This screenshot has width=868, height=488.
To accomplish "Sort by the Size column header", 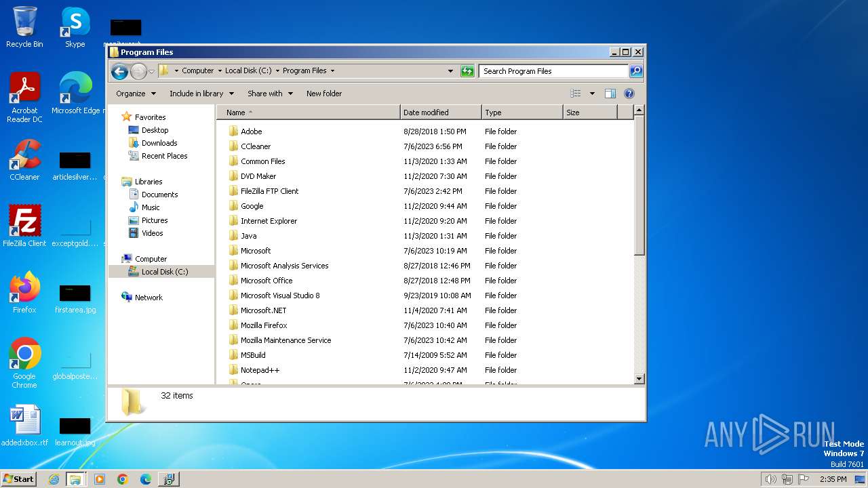I will (x=590, y=113).
